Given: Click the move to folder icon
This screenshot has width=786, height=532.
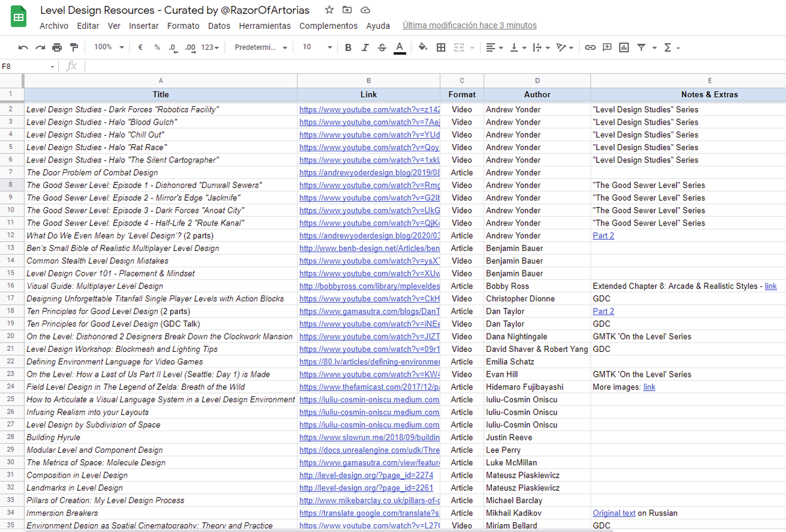Looking at the screenshot, I should [347, 10].
